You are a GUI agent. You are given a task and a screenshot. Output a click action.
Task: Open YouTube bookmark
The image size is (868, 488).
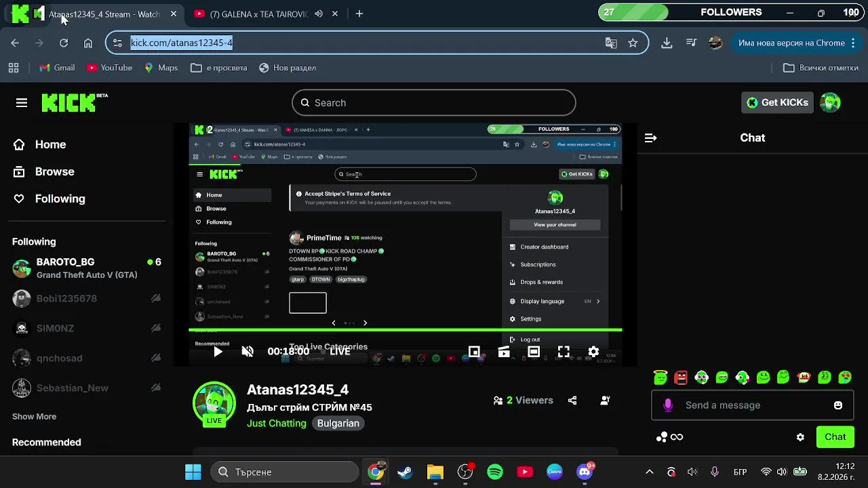click(x=109, y=68)
